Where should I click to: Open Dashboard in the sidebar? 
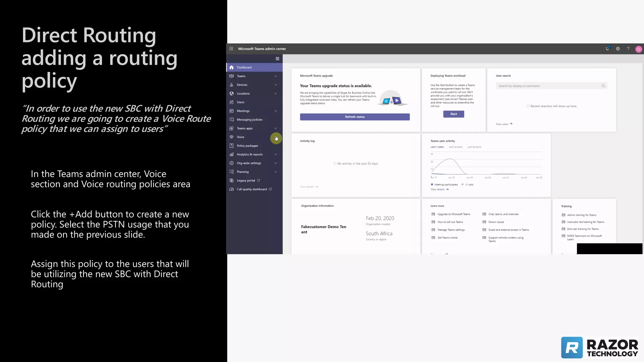(254, 68)
